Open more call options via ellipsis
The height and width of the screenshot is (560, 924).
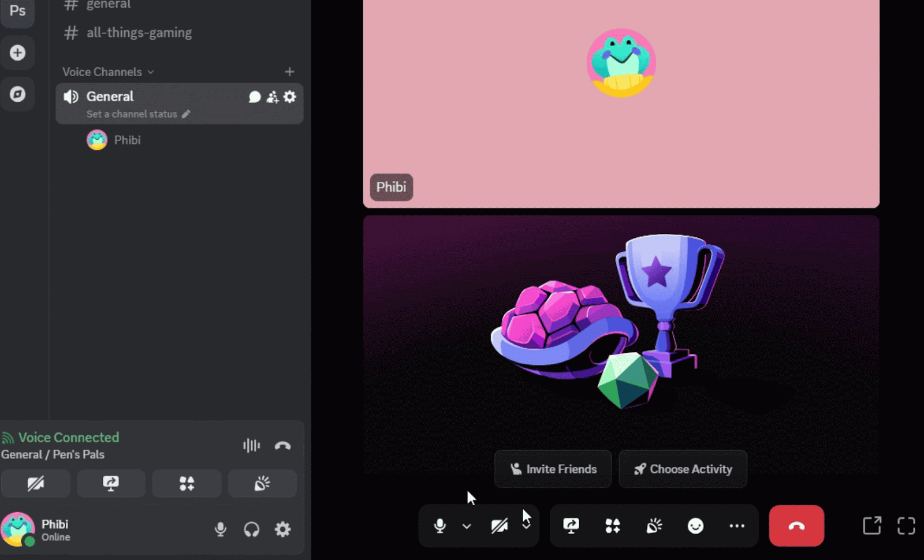tap(736, 526)
